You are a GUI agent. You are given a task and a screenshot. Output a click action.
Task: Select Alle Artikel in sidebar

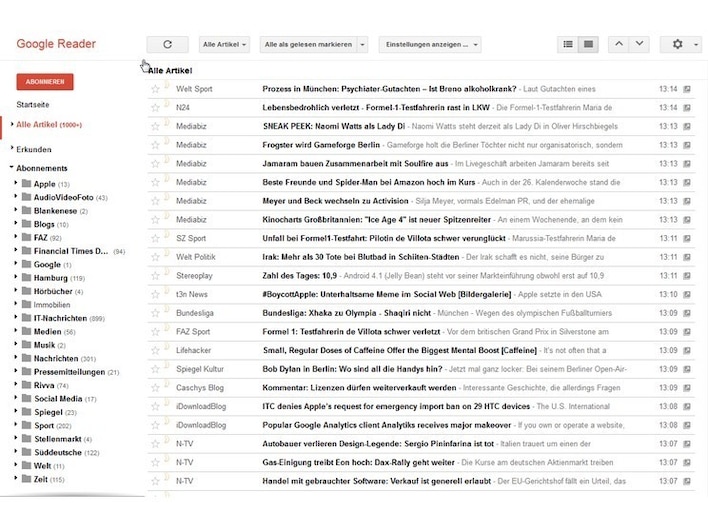[x=49, y=125]
